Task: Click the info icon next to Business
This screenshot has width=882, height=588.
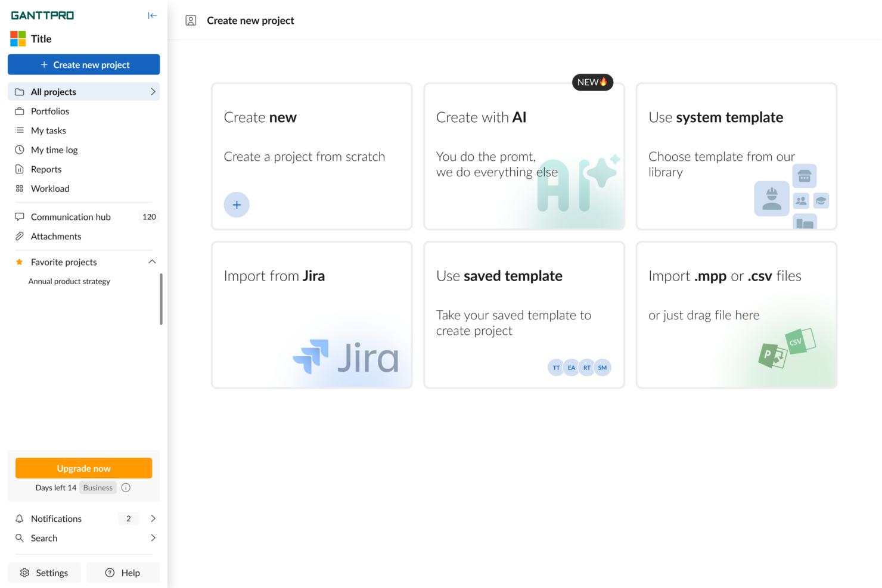Action: coord(126,488)
